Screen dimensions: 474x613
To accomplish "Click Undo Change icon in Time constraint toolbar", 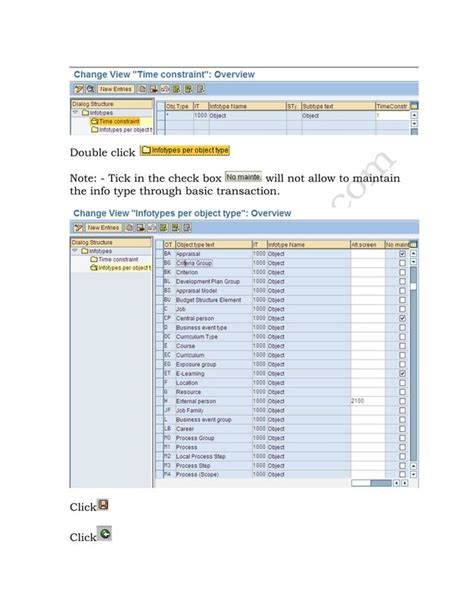I will (165, 89).
